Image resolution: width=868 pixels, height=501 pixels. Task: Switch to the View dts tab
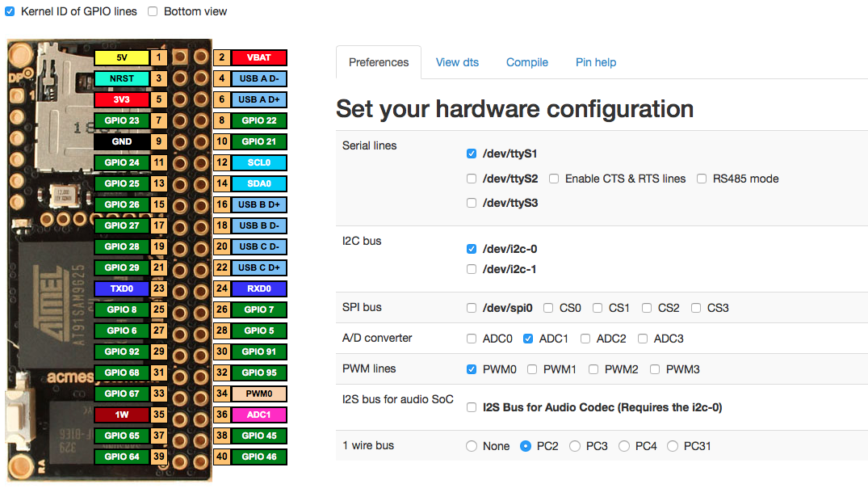click(x=459, y=62)
